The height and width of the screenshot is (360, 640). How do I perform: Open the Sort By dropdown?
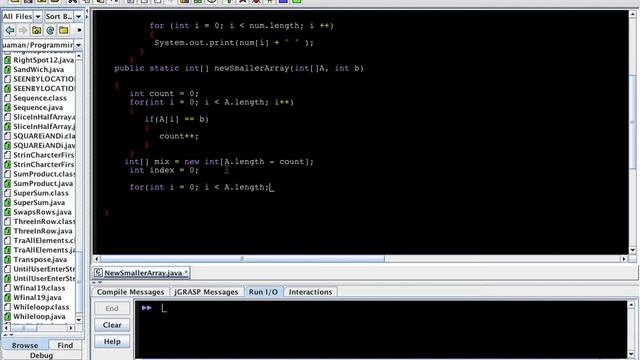78,16
